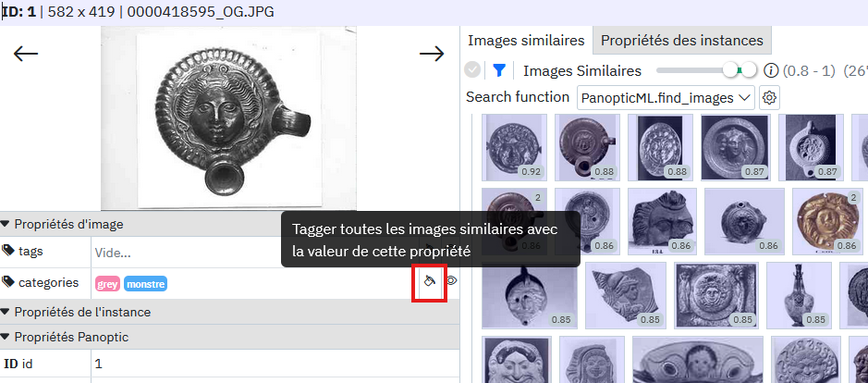
Task: Click the 'categories' property label
Action: [49, 283]
